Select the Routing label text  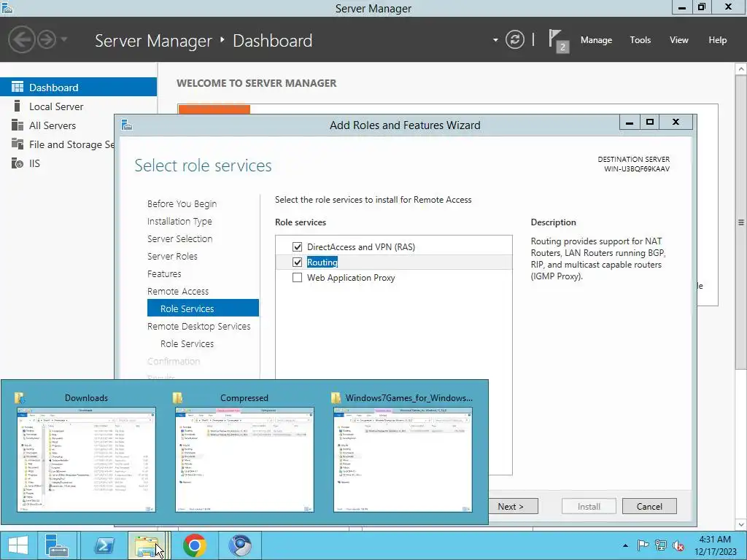(322, 262)
